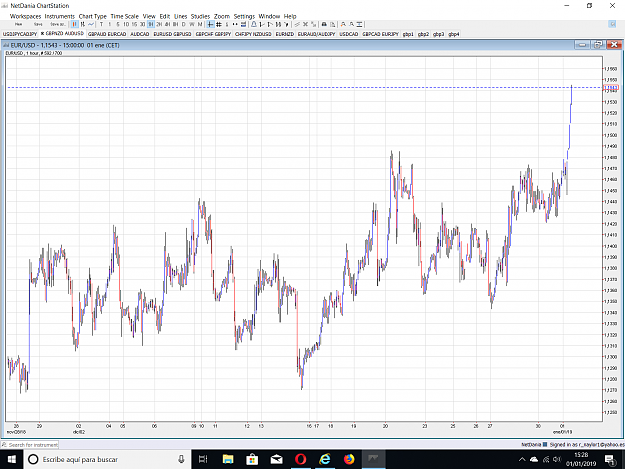Screen dimensions: 625x469
Task: Click the delete lines X icon
Action: pyautogui.click(x=305, y=24)
